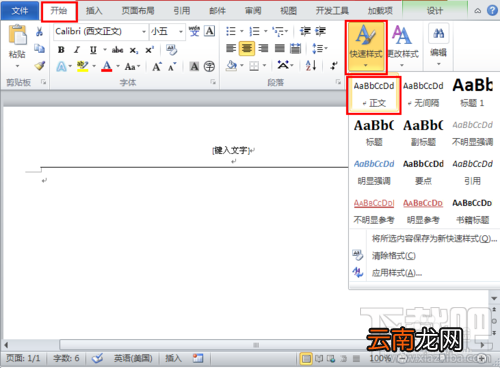
Task: Click the increase indent icon
Action: (x=321, y=31)
